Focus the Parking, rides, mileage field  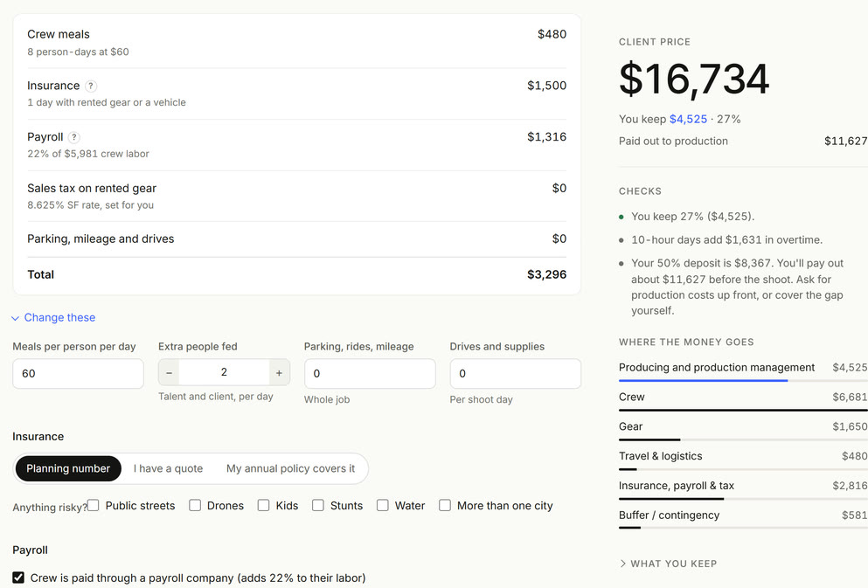370,373
